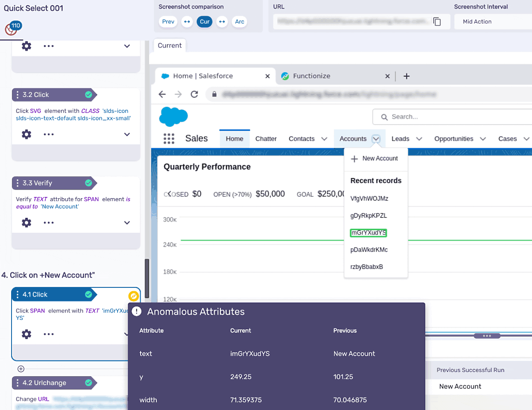Open the Chatter nav tab
The width and height of the screenshot is (532, 410).
point(266,139)
